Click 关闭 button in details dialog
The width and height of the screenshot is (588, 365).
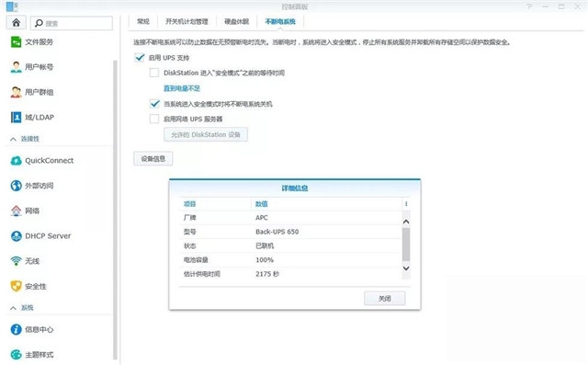click(384, 299)
